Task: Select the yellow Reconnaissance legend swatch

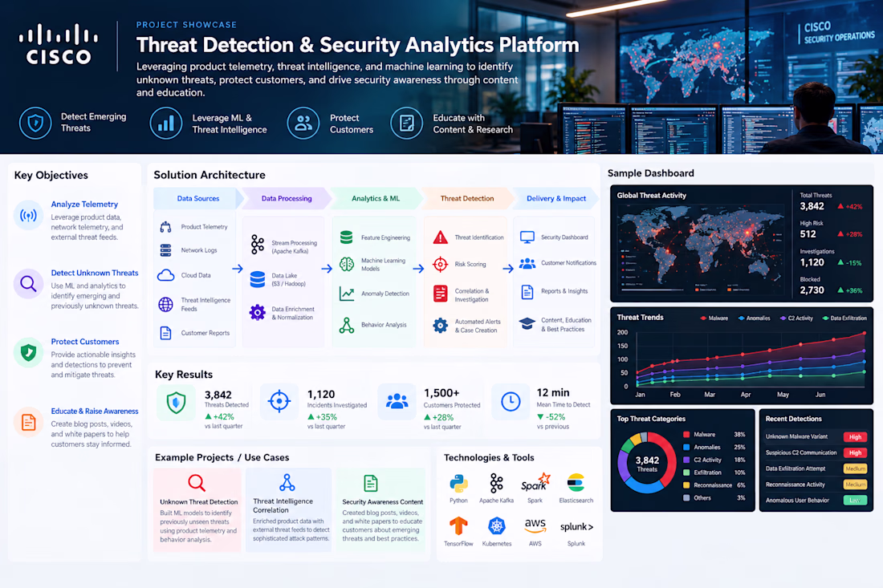Action: click(x=686, y=485)
